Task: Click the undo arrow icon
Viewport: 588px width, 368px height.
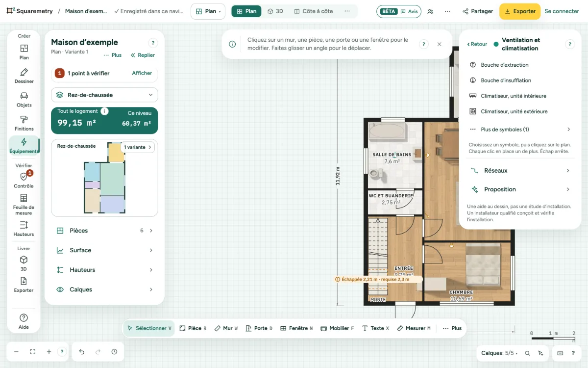Action: tap(82, 352)
